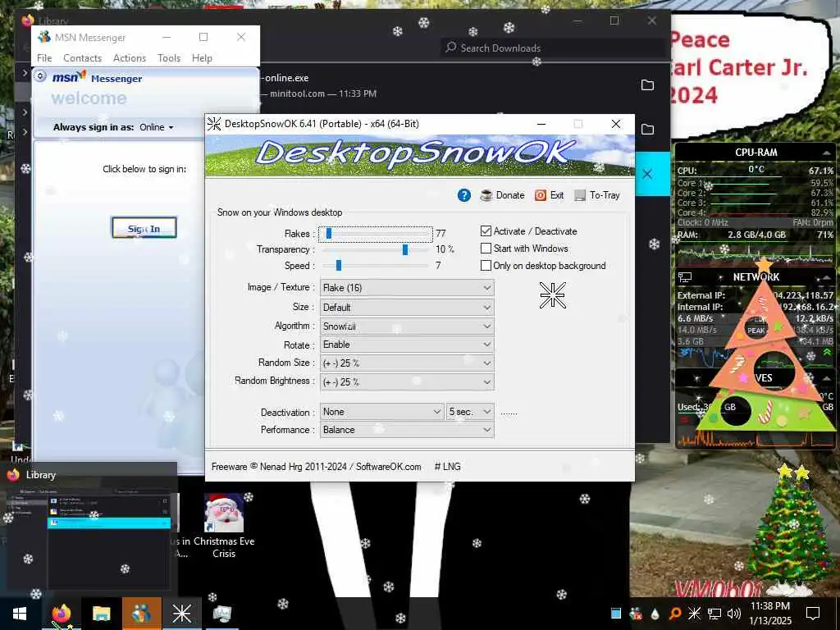Open the Tools menu in MSN Messenger
The image size is (840, 630).
(169, 58)
